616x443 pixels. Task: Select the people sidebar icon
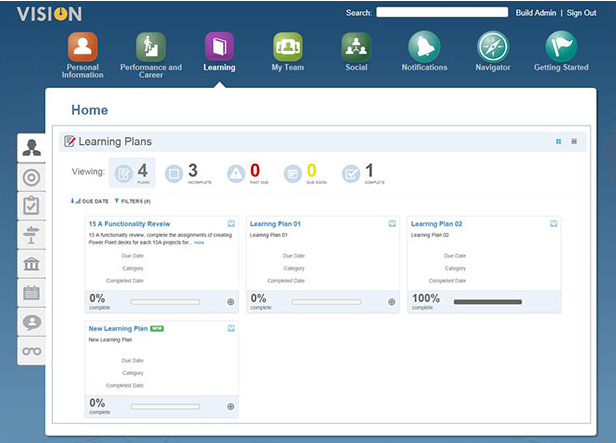tap(31, 148)
